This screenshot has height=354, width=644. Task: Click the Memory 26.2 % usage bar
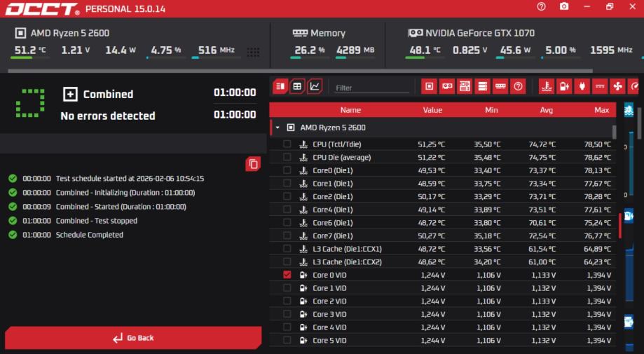tap(309, 57)
